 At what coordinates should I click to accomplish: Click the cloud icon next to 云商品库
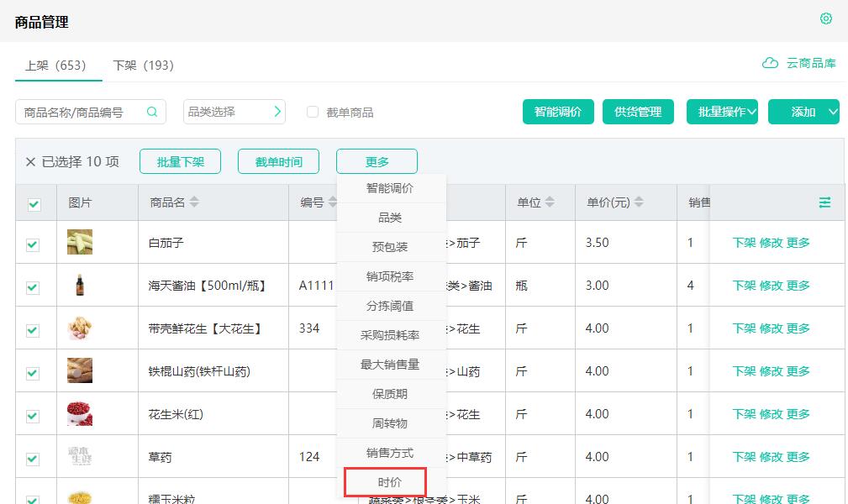tap(771, 63)
